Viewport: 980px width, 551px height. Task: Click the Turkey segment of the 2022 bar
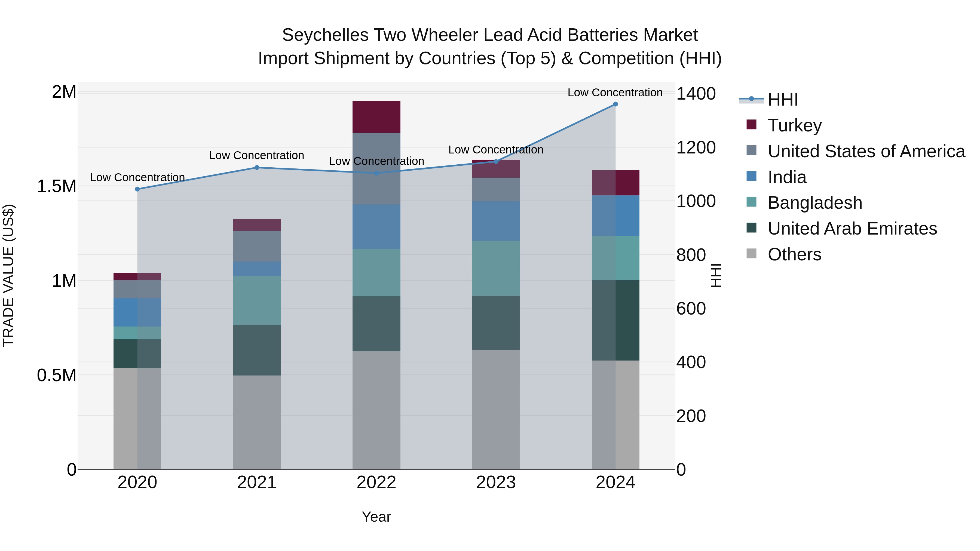coord(376,117)
